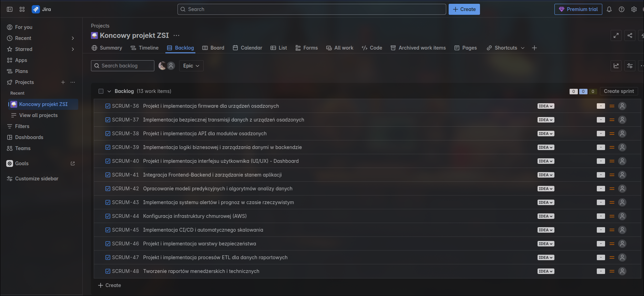Click the Premium trial button
Image resolution: width=644 pixels, height=296 pixels.
click(578, 9)
